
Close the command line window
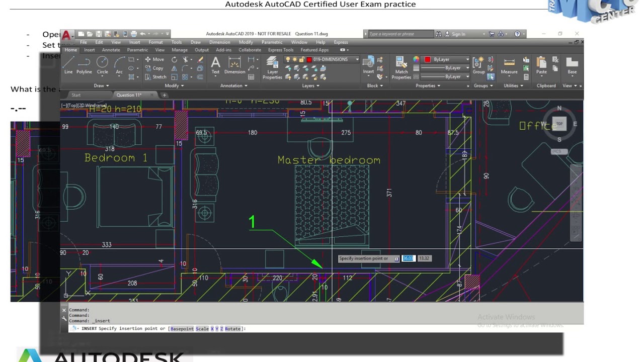point(64,310)
